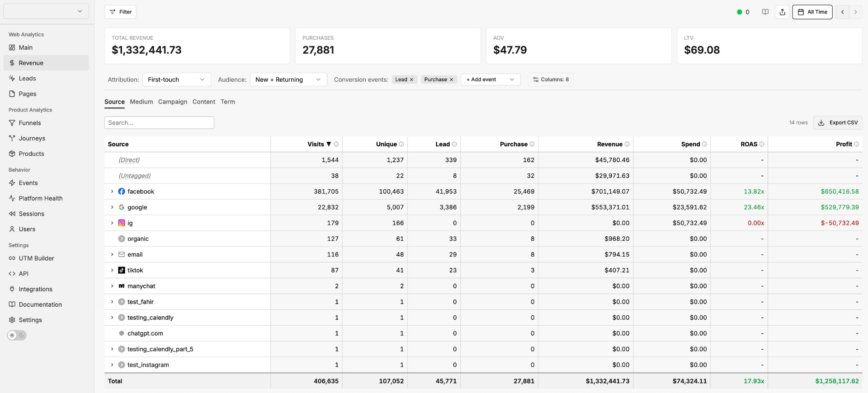Click the info icon beside Revenue column
The width and height of the screenshot is (868, 393).
pyautogui.click(x=627, y=144)
